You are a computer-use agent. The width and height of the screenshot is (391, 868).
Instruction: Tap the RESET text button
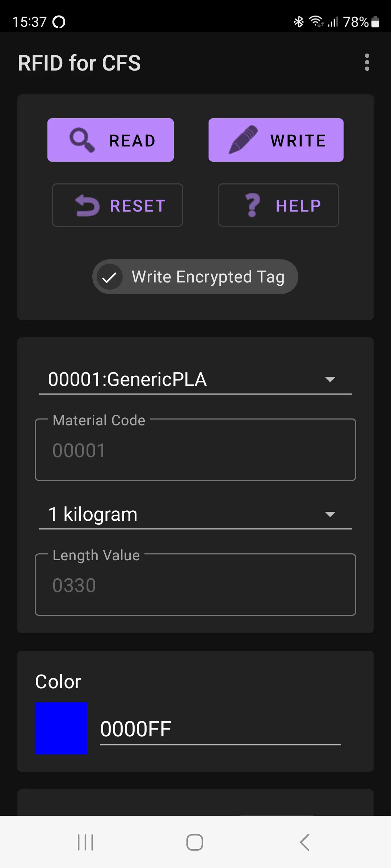click(x=138, y=206)
